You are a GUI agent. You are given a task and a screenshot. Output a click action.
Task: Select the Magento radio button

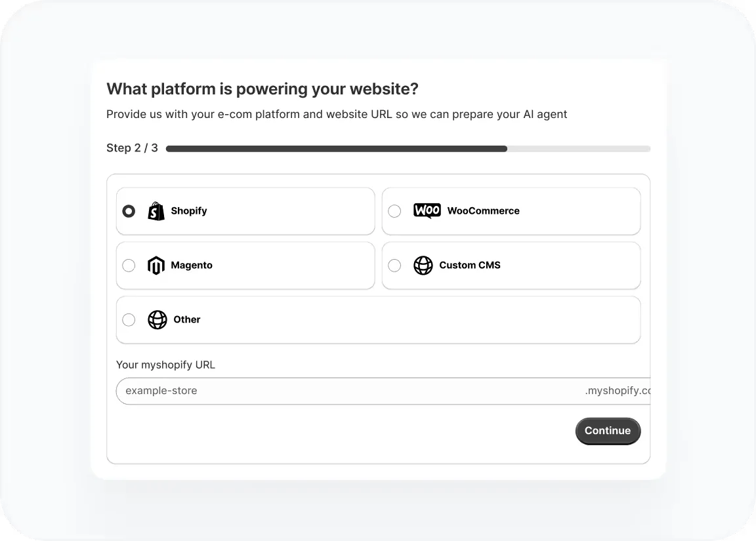point(129,265)
